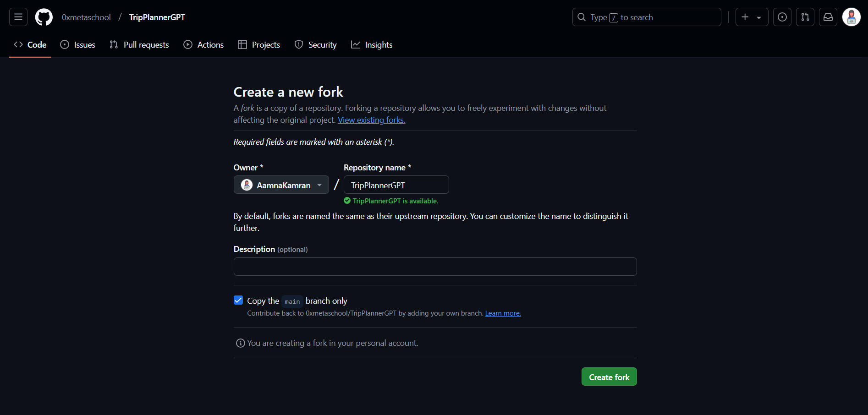
Task: Follow the Learn more link
Action: click(503, 313)
